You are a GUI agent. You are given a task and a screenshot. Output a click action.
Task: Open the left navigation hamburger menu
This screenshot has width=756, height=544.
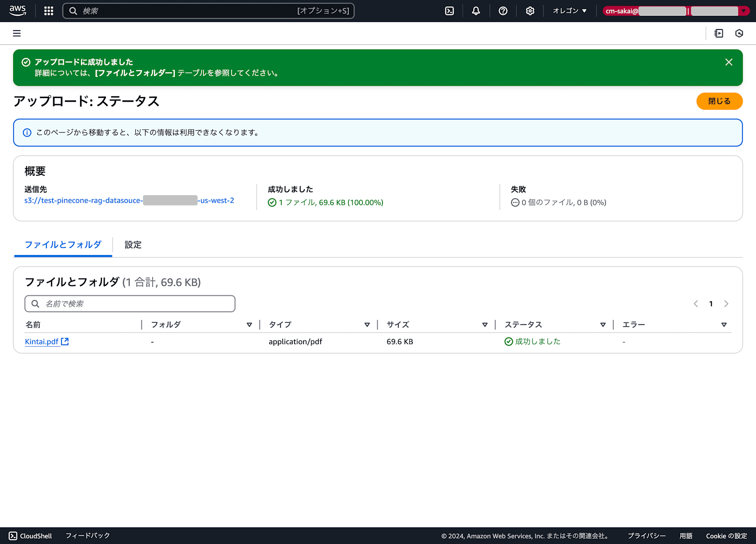coord(17,33)
